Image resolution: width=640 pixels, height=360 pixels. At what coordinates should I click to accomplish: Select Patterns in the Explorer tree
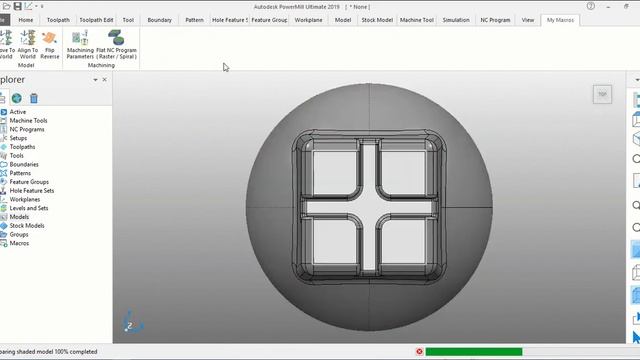pos(20,173)
